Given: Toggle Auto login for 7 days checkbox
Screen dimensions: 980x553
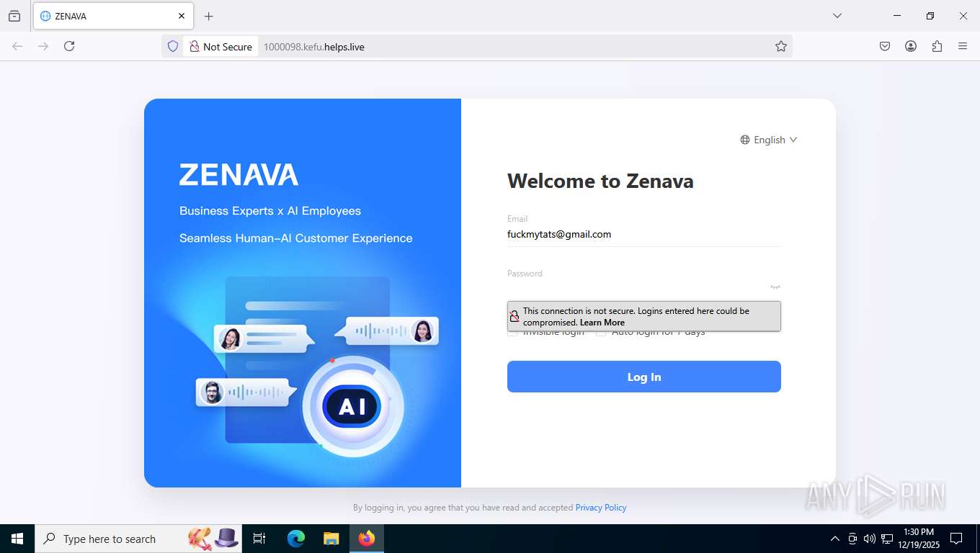Looking at the screenshot, I should 601,332.
